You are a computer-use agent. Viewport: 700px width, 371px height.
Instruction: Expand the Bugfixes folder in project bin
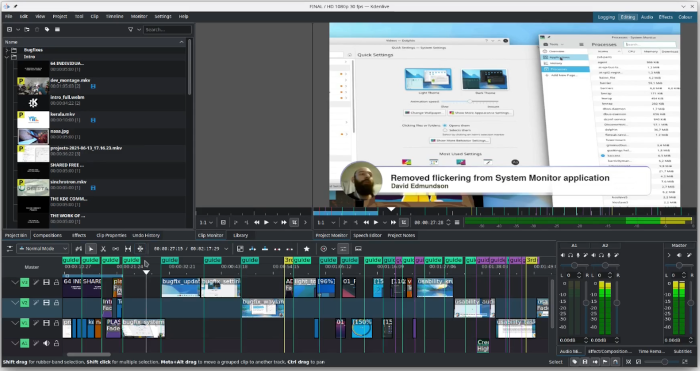click(7, 50)
